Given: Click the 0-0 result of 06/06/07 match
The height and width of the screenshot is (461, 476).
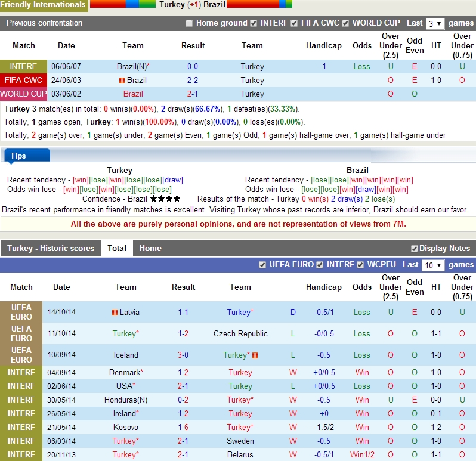Looking at the screenshot, I should [193, 66].
